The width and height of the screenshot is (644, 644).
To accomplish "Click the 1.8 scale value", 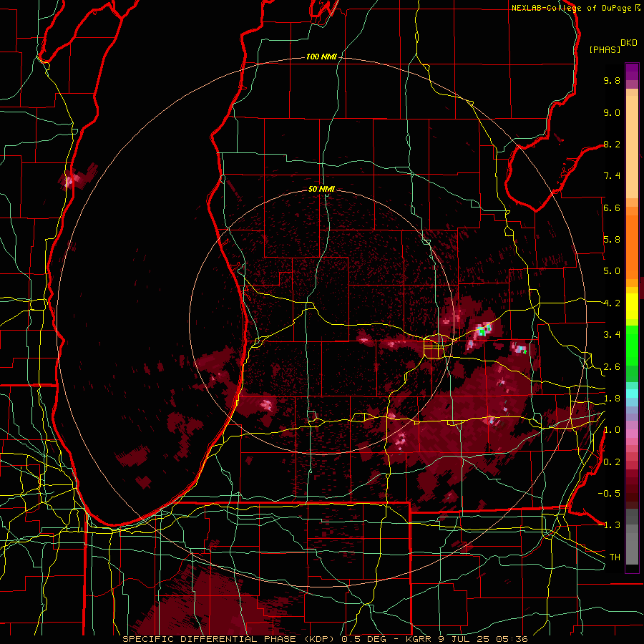I will (x=612, y=399).
